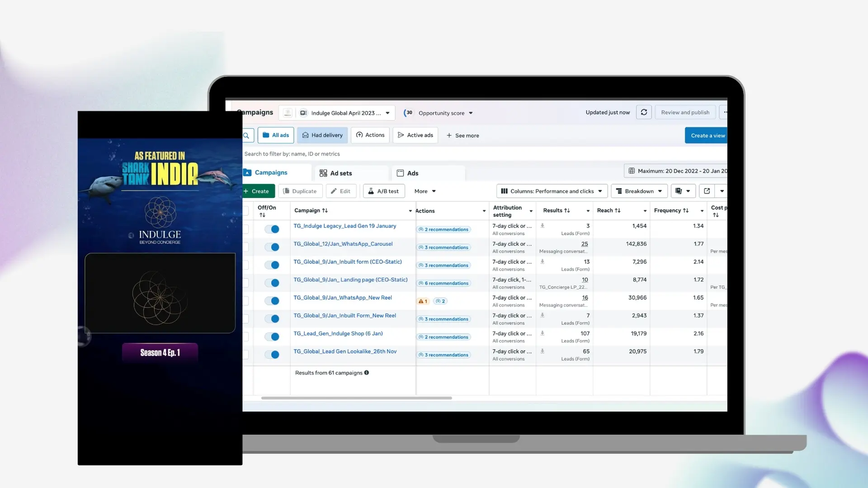868x488 pixels.
Task: Open TG_Global_12/Jan_WhatsApp_Carousel campaign link
Action: click(x=343, y=244)
